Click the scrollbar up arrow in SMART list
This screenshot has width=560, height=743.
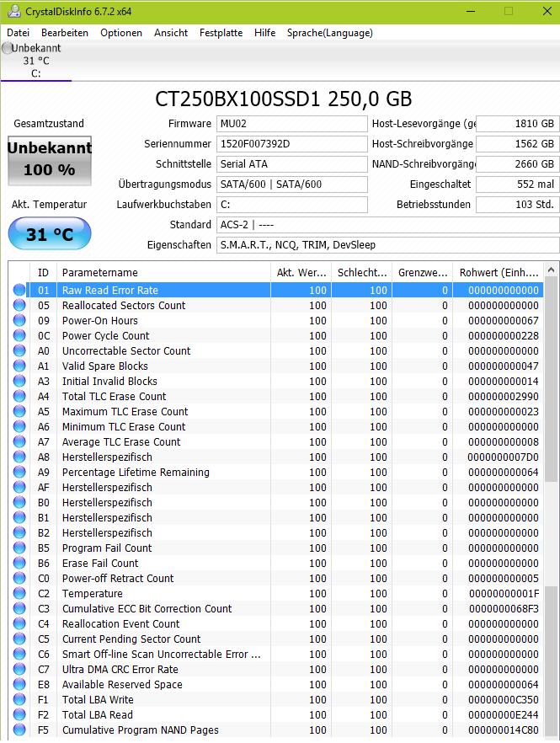551,270
